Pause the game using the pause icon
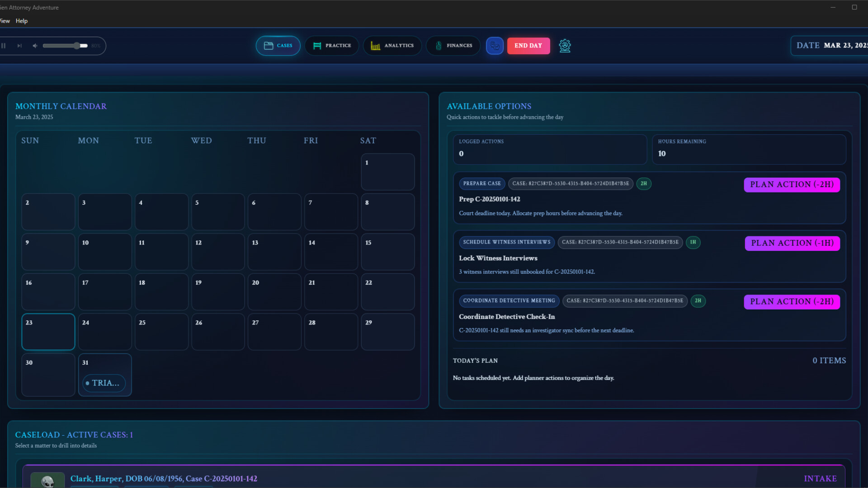868x488 pixels. [4, 46]
